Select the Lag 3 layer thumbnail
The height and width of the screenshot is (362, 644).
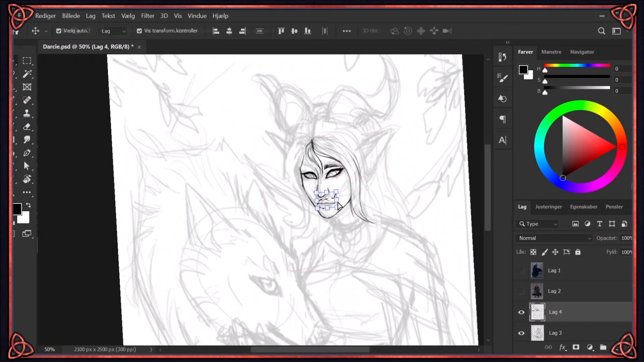point(537,333)
